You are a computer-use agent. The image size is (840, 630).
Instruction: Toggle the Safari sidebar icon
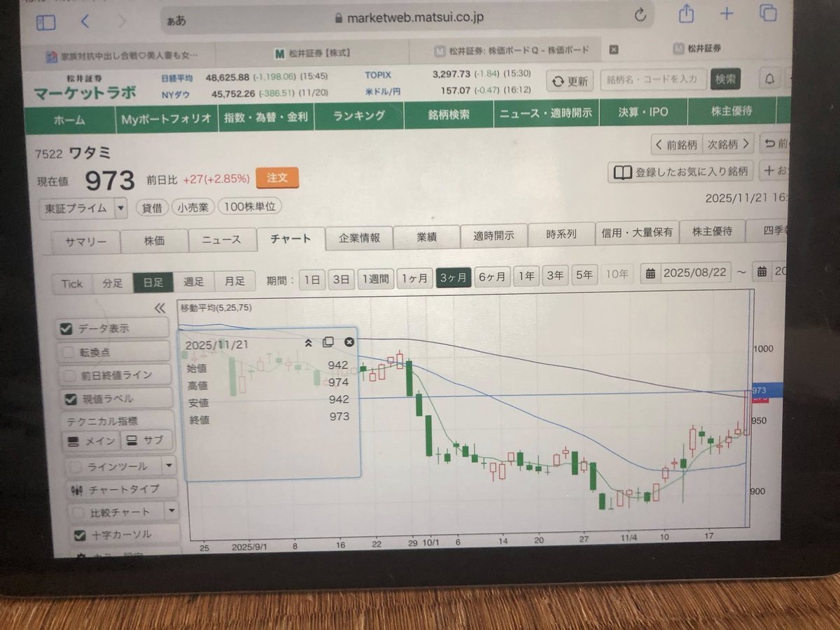46,22
